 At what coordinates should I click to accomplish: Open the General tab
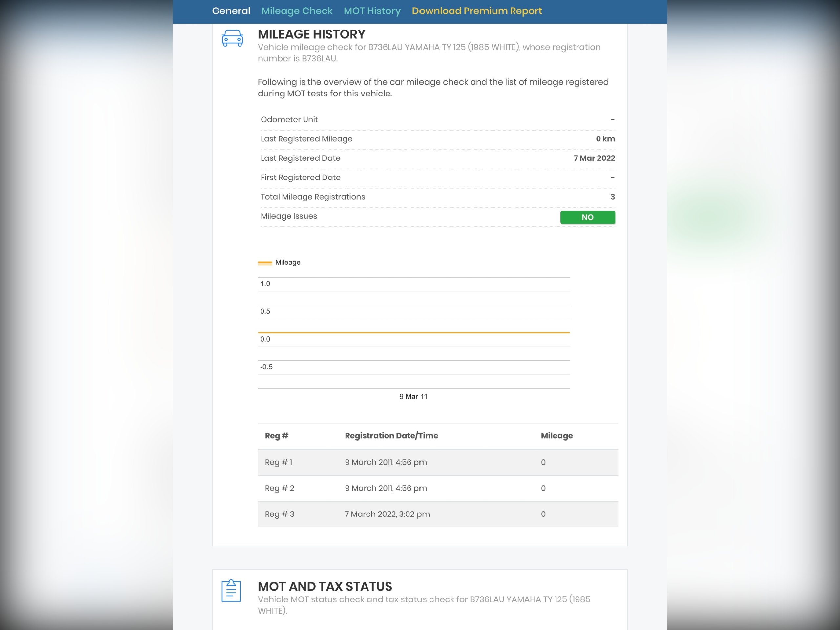[231, 10]
